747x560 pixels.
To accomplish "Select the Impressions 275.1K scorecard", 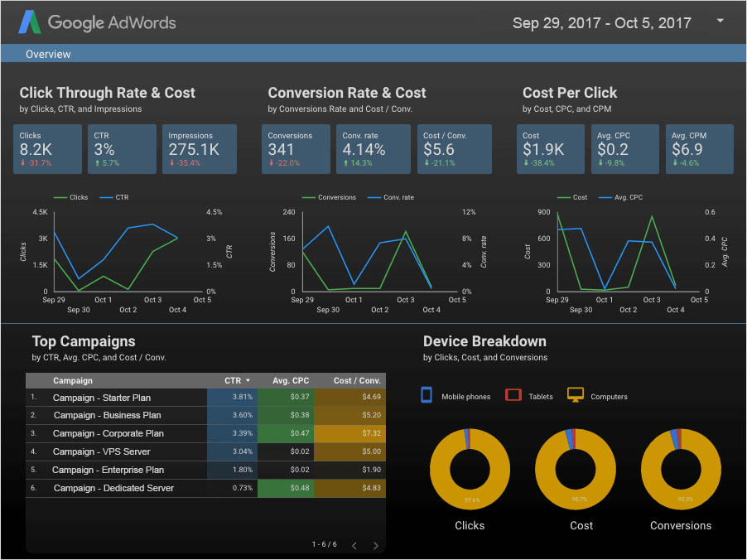I will coord(199,148).
